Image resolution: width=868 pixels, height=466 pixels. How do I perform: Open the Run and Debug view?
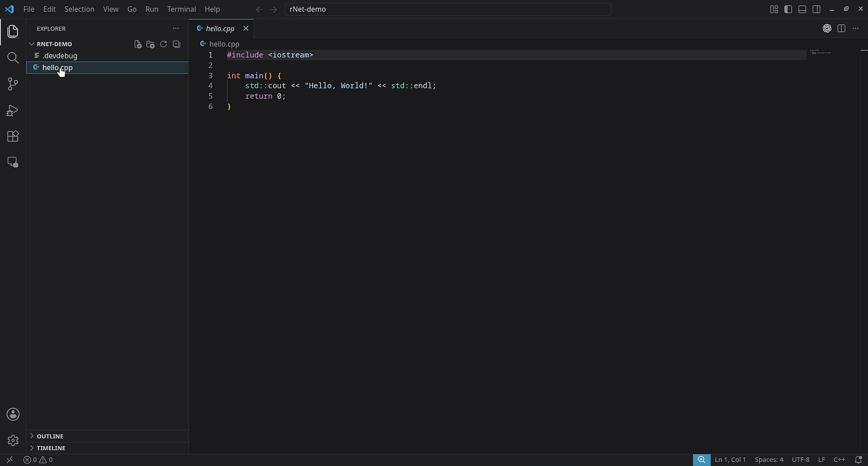tap(13, 110)
